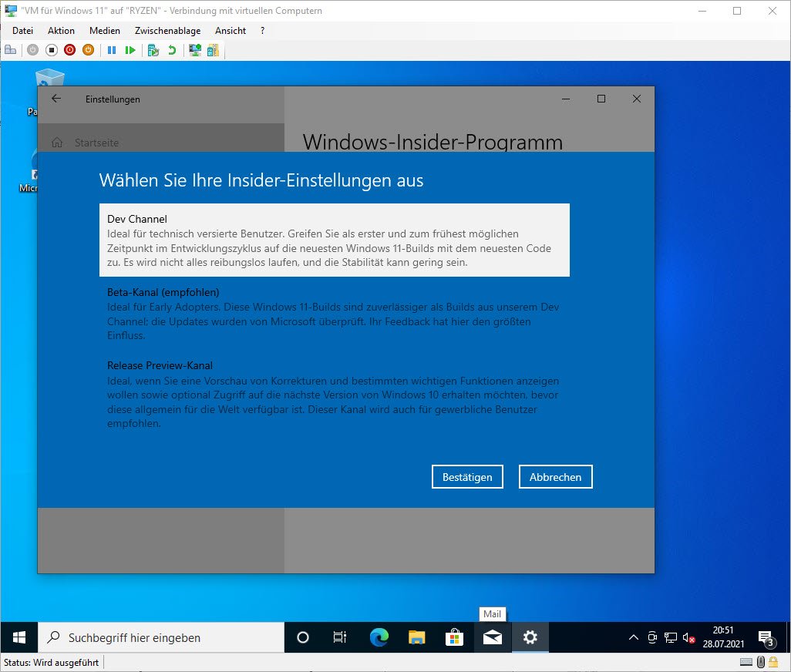Screen dimensions: 791x672
Task: Open Task View on the taskbar
Action: [x=340, y=638]
